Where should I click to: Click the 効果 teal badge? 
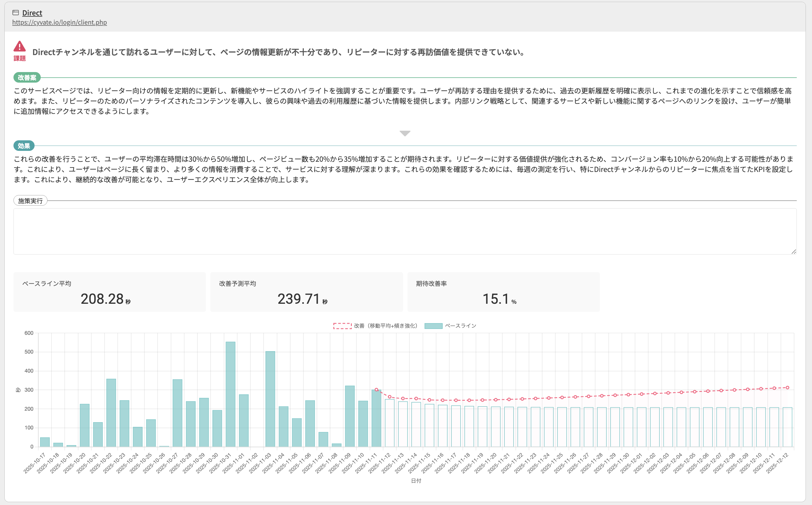tap(24, 146)
